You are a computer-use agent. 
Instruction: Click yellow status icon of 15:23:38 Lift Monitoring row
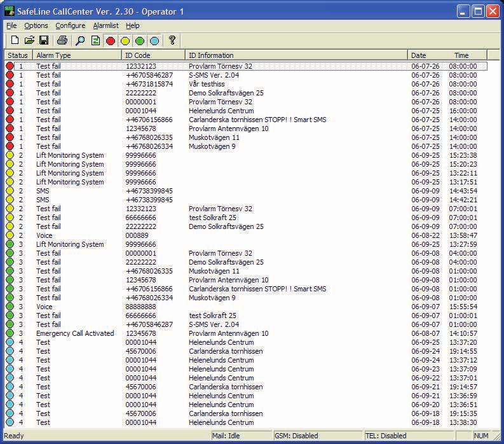point(10,155)
